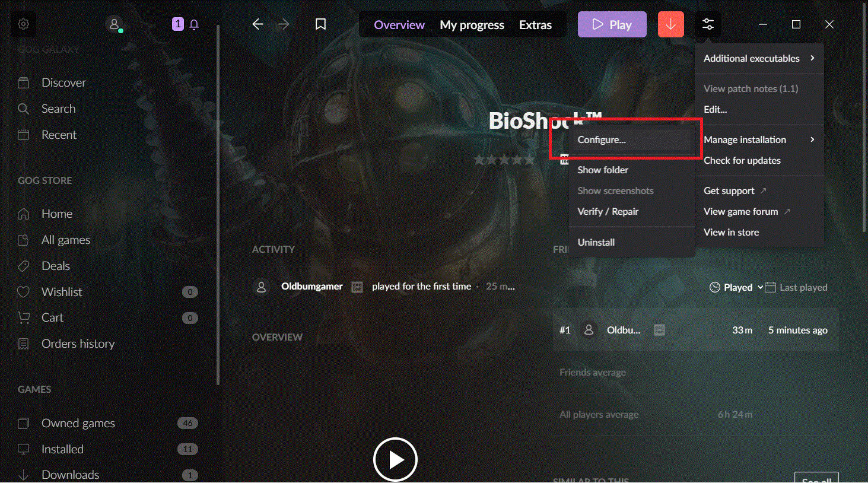Click the purple Play button
868x483 pixels.
point(612,24)
